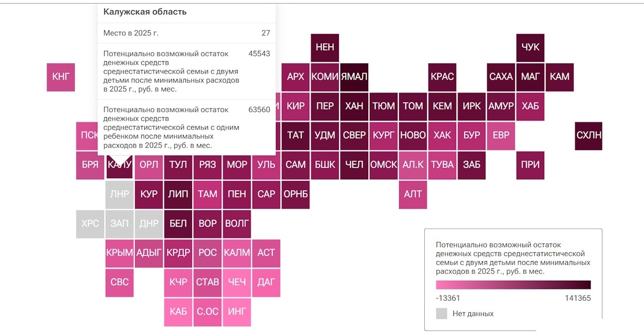Select the КРЫМ region tile
The width and height of the screenshot is (644, 332).
click(120, 253)
